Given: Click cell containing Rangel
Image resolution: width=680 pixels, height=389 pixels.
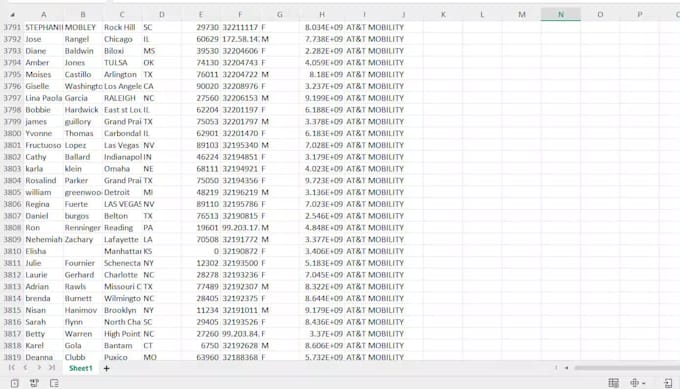Looking at the screenshot, I should 83,39.
